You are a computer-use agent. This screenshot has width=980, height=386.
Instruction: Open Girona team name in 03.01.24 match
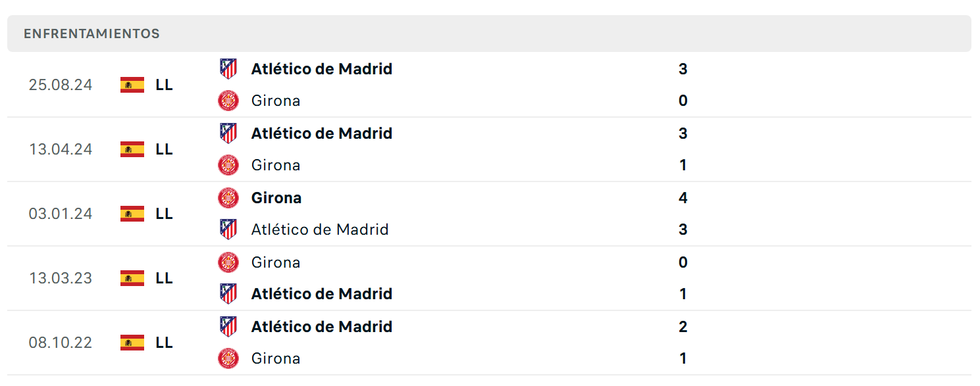[276, 198]
